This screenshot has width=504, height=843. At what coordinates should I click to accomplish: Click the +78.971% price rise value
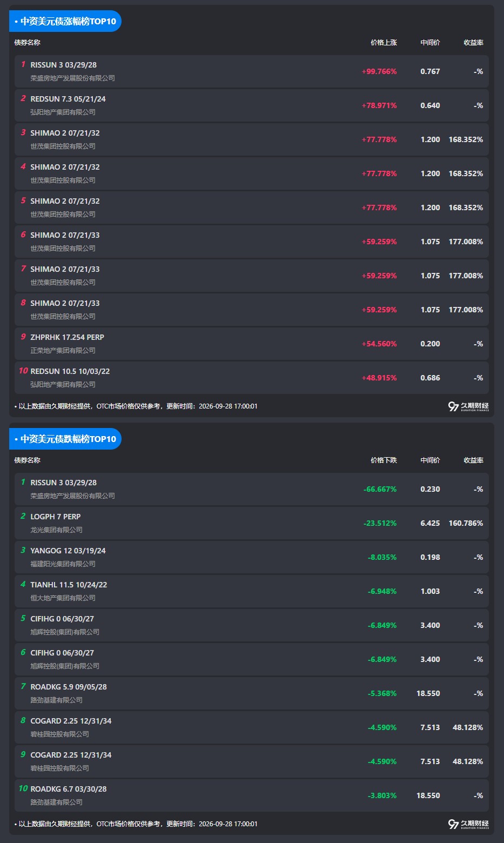pos(379,105)
